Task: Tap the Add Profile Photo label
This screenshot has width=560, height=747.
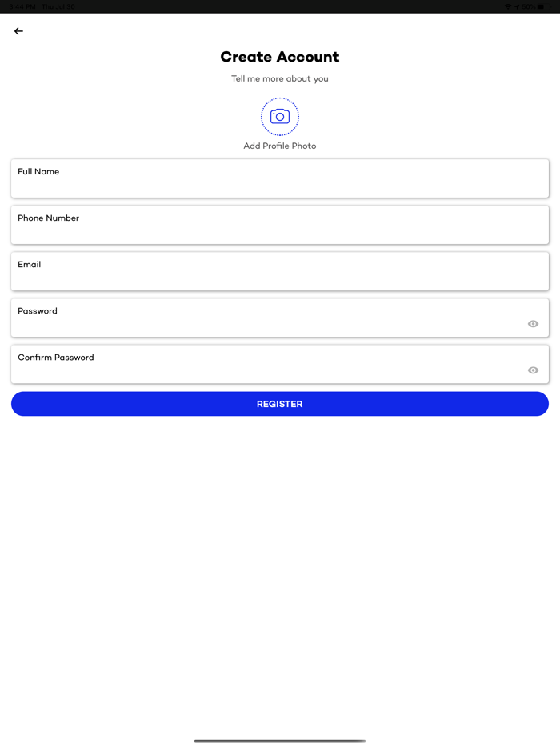Action: click(x=279, y=146)
